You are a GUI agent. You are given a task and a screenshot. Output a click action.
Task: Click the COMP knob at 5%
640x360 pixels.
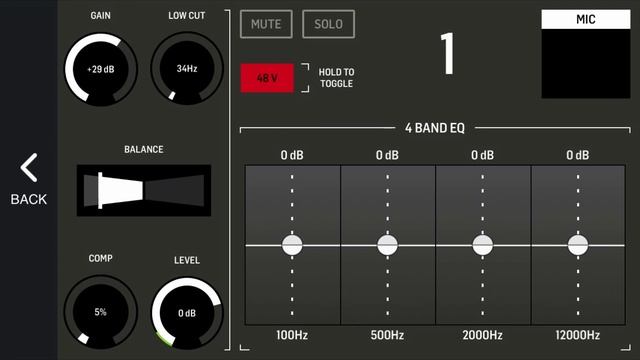click(x=100, y=312)
